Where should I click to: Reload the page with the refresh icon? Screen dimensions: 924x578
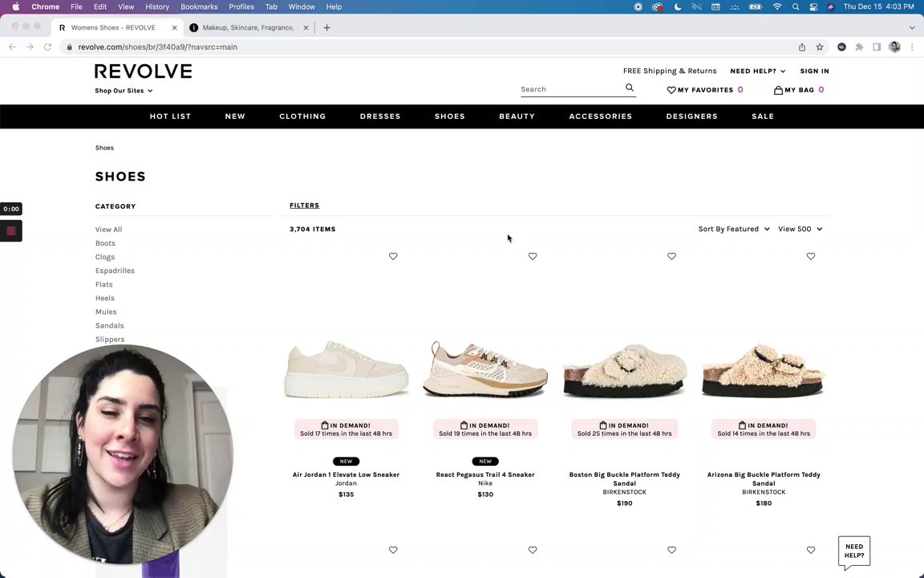pos(48,47)
